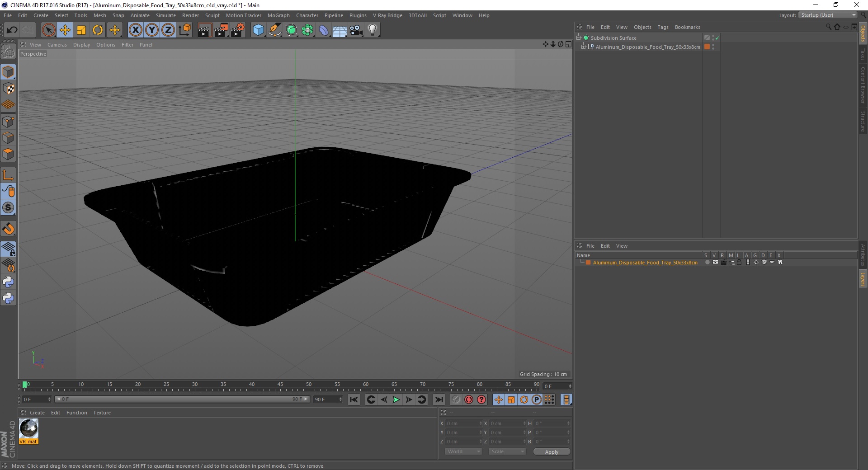868x470 pixels.
Task: Open the deformer Bend icon
Action: (324, 30)
